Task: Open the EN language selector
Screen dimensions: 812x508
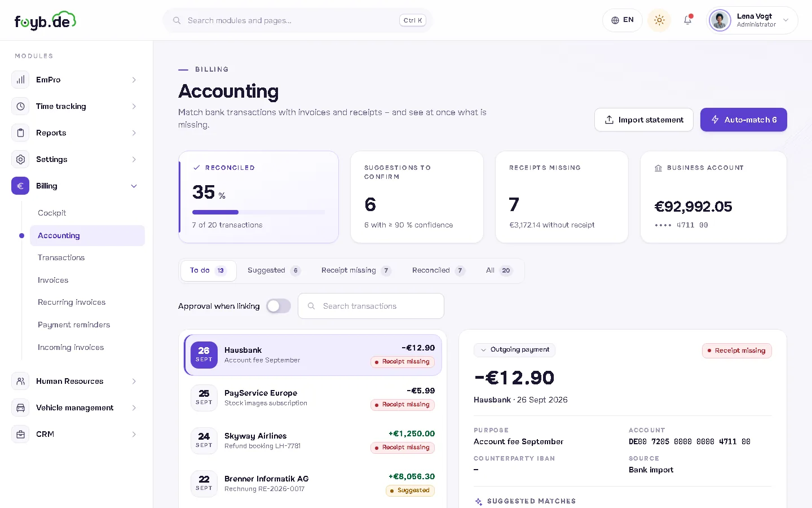Action: click(623, 20)
